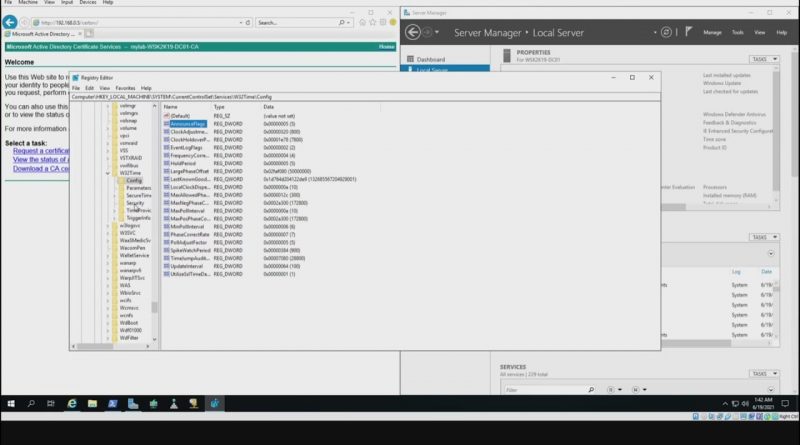
Task: Expand the VSS registry key
Action: pyautogui.click(x=108, y=151)
